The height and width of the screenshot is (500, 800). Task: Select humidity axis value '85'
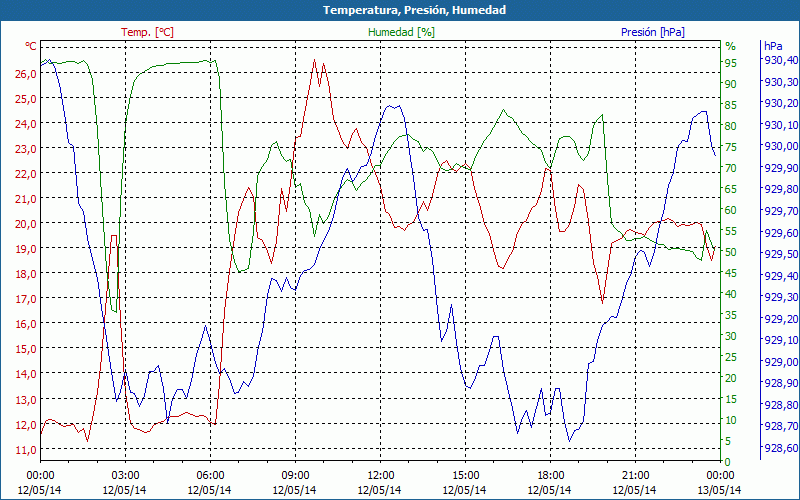coord(731,105)
